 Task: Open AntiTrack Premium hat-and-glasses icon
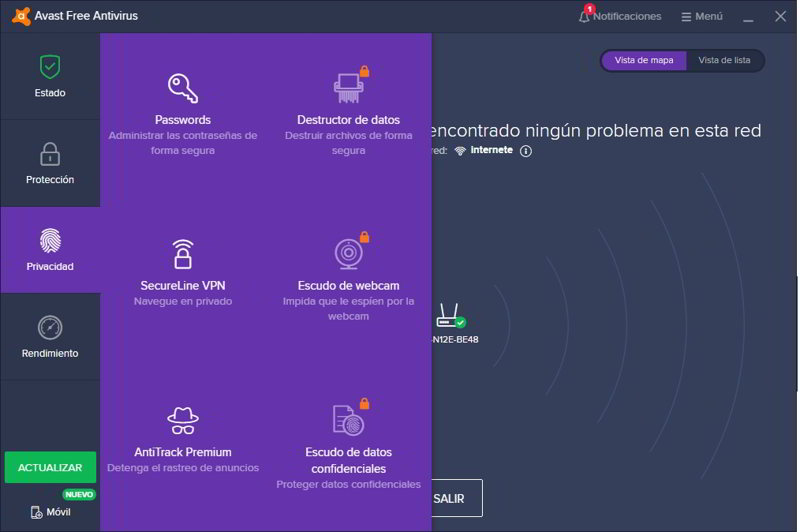183,420
